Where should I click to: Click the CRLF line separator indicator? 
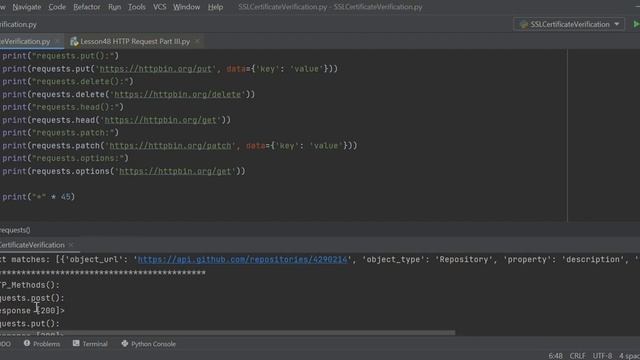[x=577, y=356]
